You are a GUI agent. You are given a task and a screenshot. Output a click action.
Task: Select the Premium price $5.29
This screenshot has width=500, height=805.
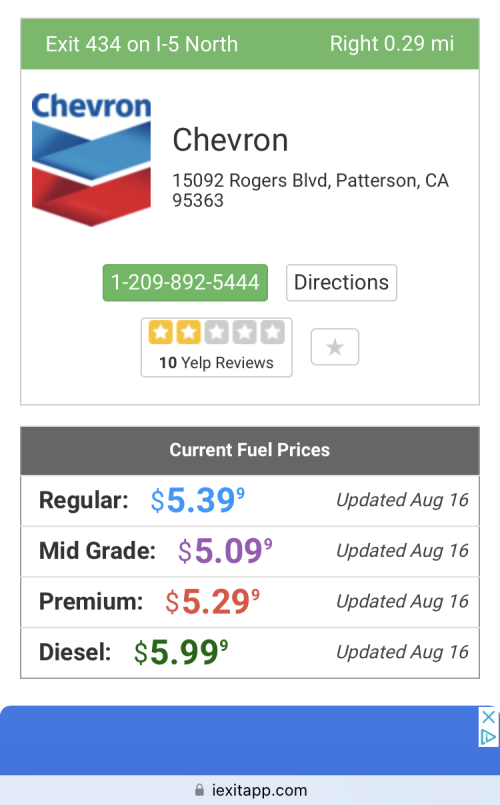coord(212,602)
